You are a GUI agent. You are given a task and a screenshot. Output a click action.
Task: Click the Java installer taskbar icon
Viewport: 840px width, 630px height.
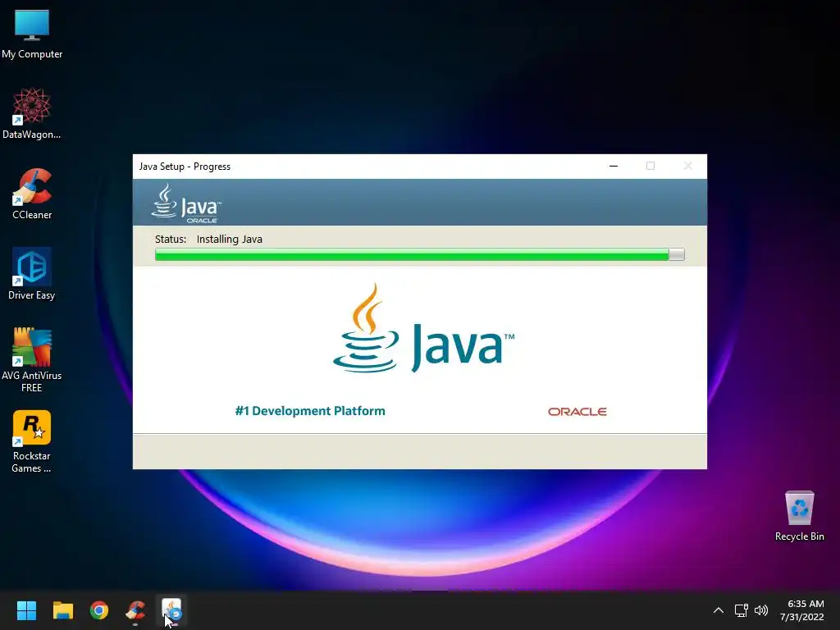tap(171, 610)
